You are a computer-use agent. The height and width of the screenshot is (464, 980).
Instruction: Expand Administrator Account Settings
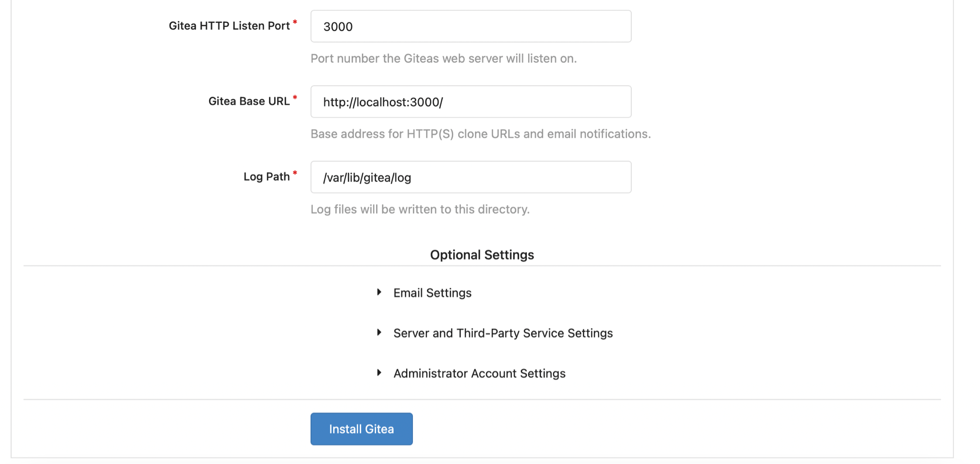click(x=471, y=373)
